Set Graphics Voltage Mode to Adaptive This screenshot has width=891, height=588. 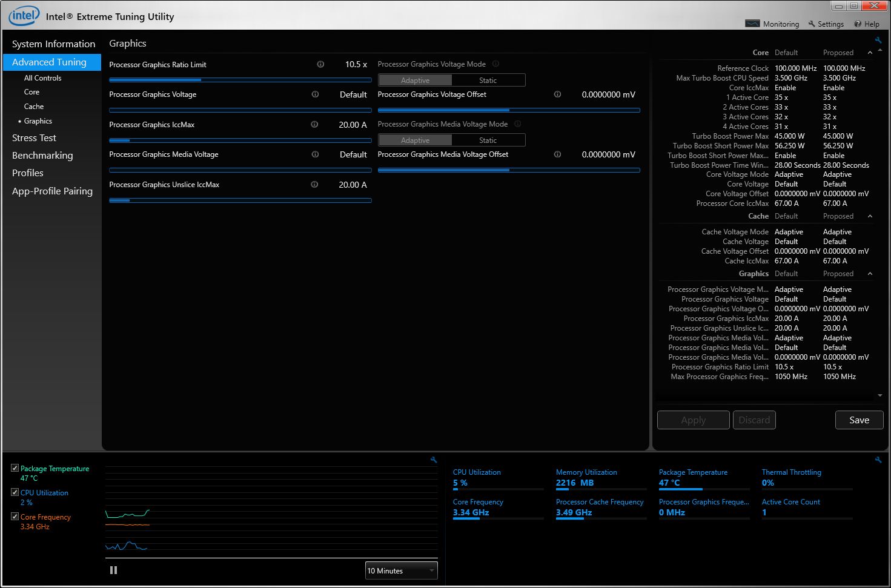click(415, 80)
